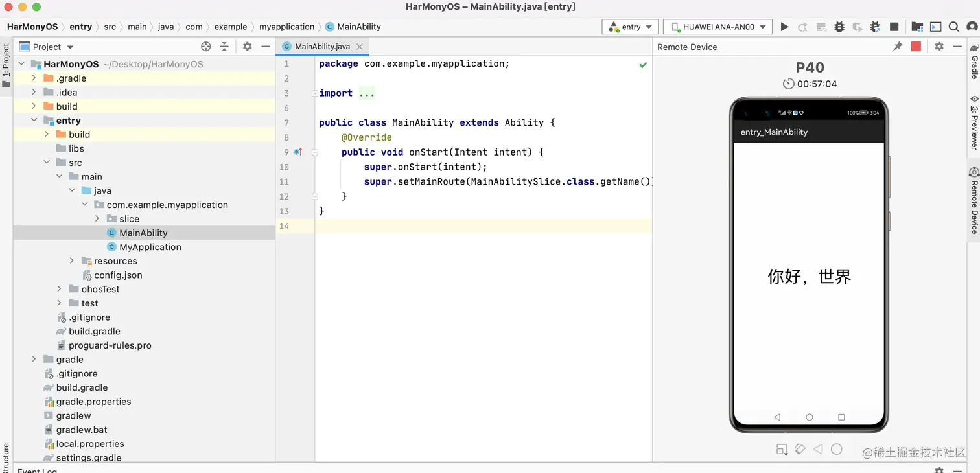980x473 pixels.
Task: Expand the .gradle folder
Action: tap(34, 78)
